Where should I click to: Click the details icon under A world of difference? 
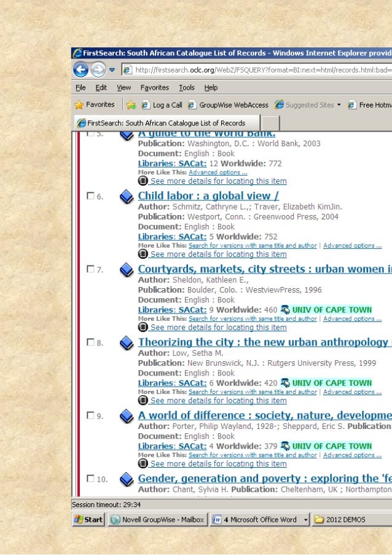pyautogui.click(x=143, y=463)
